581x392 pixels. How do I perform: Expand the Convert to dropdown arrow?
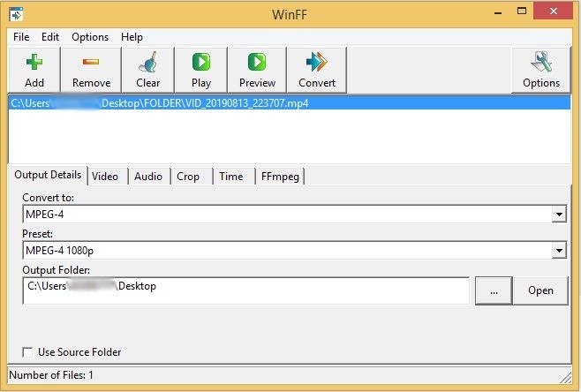click(559, 215)
